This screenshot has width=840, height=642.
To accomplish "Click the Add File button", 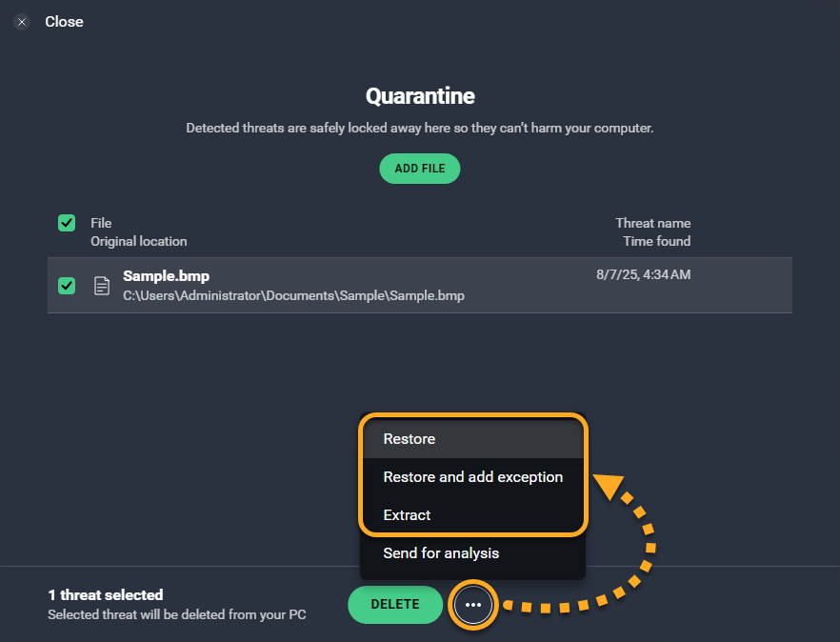I will click(x=420, y=169).
